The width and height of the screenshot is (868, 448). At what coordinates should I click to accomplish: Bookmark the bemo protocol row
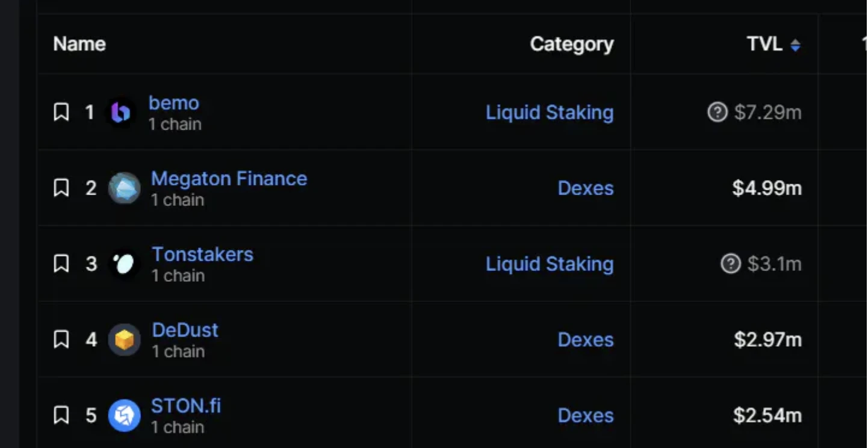click(61, 112)
